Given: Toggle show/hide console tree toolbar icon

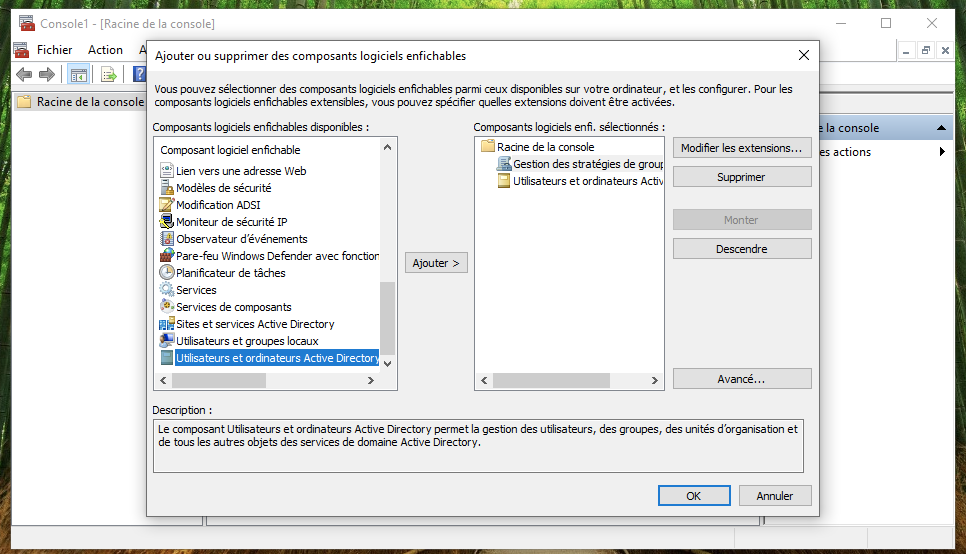Looking at the screenshot, I should pos(77,74).
